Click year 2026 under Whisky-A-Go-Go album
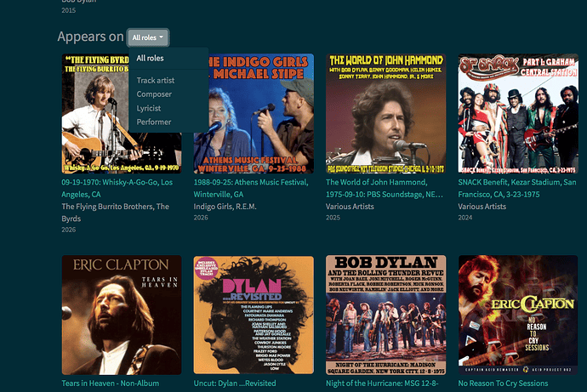The width and height of the screenshot is (587, 392). click(69, 230)
